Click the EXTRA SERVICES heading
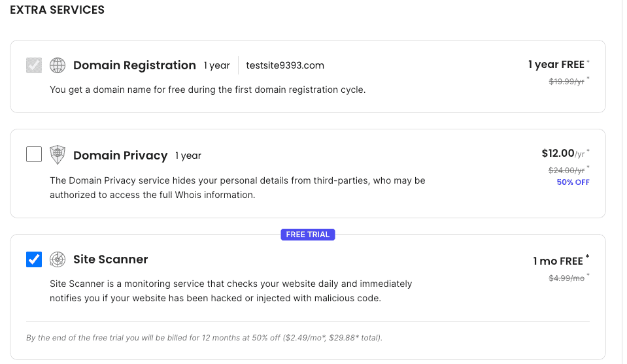 [x=57, y=10]
